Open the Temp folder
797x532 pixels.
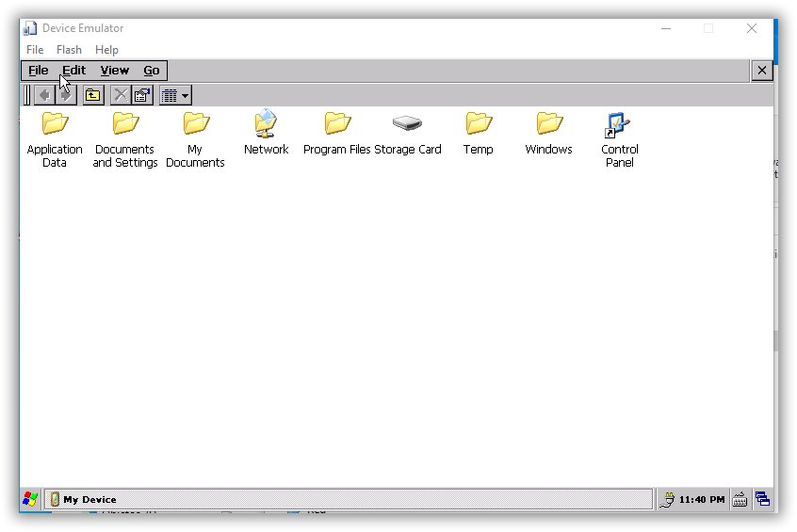click(478, 133)
